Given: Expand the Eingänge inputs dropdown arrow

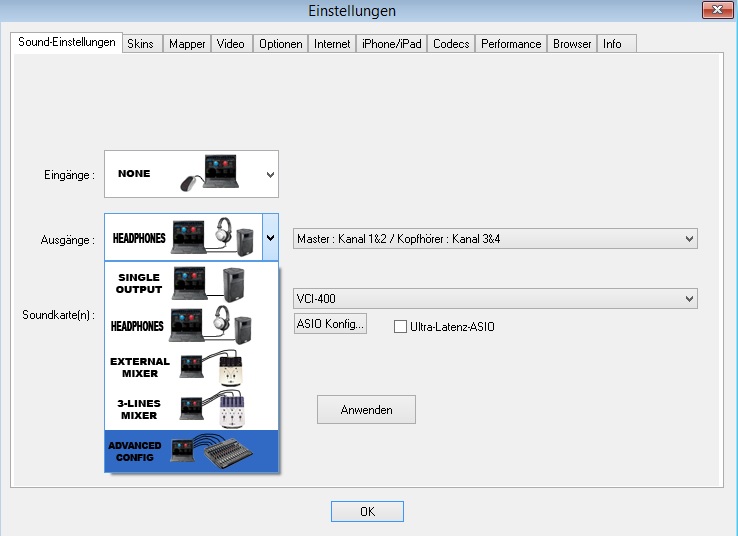Looking at the screenshot, I should (x=269, y=174).
